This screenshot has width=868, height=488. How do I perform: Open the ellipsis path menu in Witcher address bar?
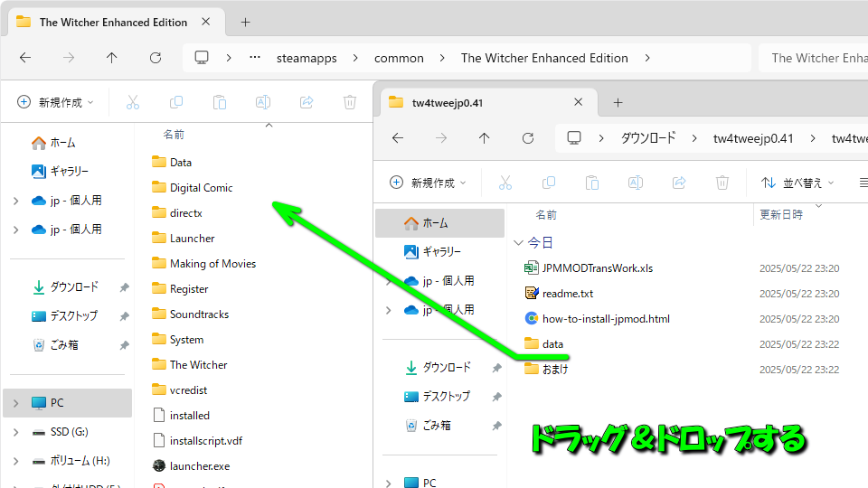[255, 58]
